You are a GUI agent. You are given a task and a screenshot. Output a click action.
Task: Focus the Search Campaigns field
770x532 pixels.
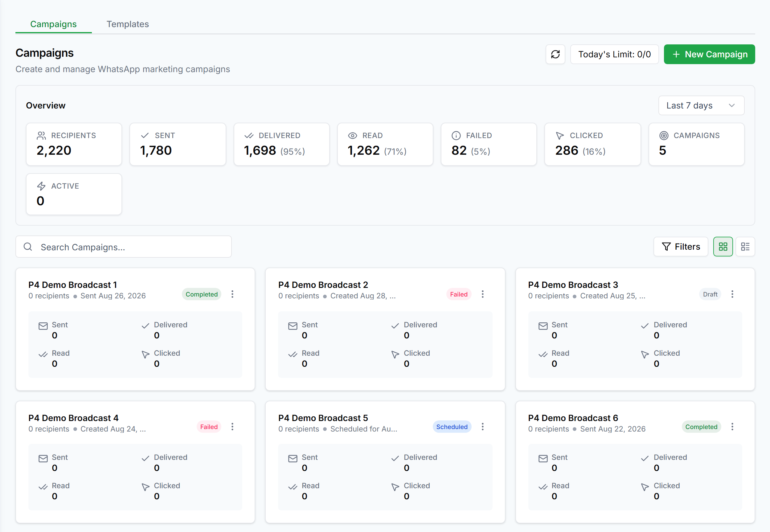point(124,247)
